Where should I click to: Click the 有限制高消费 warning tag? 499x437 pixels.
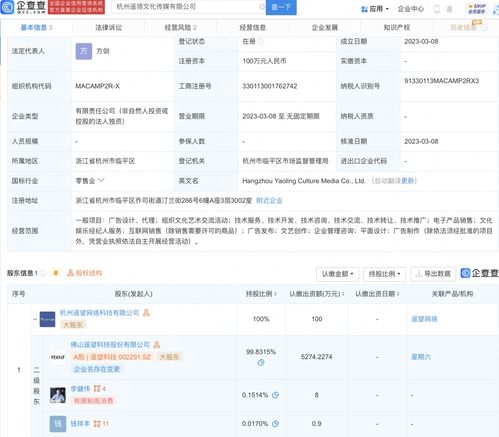click(x=93, y=401)
